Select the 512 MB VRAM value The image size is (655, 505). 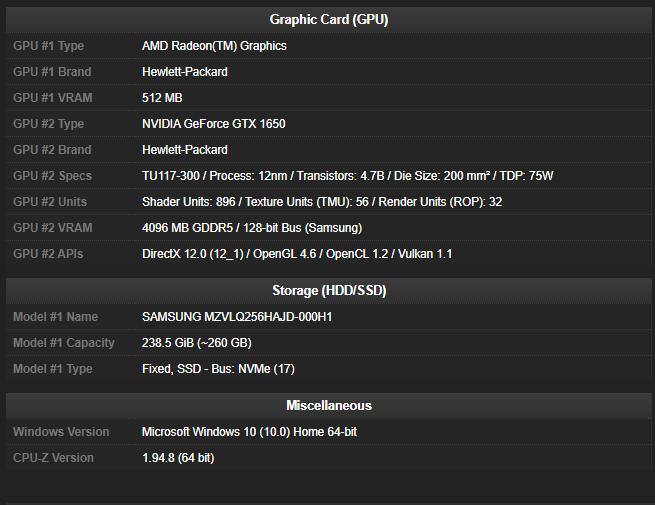coord(162,98)
